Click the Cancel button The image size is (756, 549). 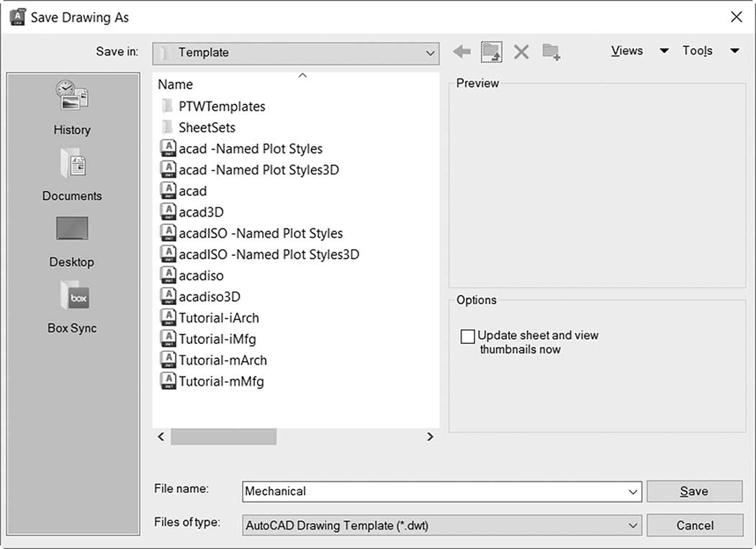[694, 525]
